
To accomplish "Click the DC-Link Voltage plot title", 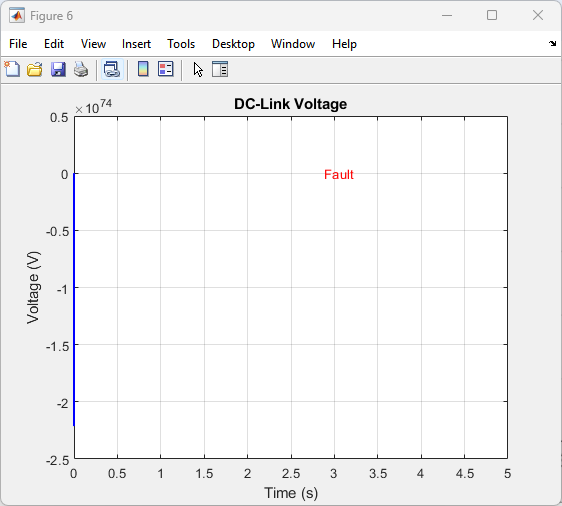I will pyautogui.click(x=290, y=104).
